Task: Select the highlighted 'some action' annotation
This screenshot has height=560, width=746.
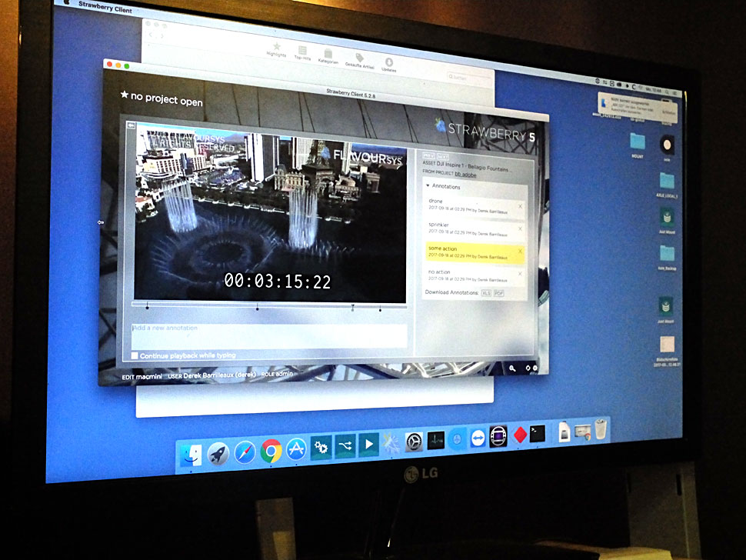Action: point(475,252)
